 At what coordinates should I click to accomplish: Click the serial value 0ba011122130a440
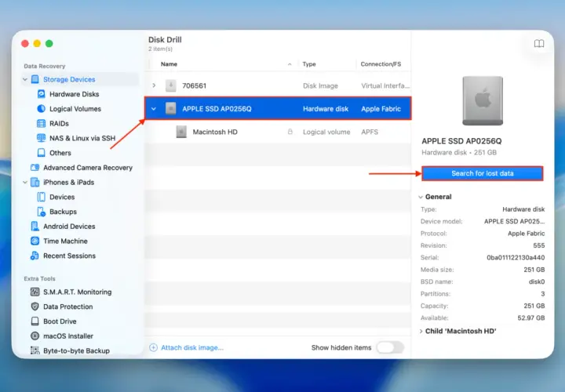(x=516, y=258)
